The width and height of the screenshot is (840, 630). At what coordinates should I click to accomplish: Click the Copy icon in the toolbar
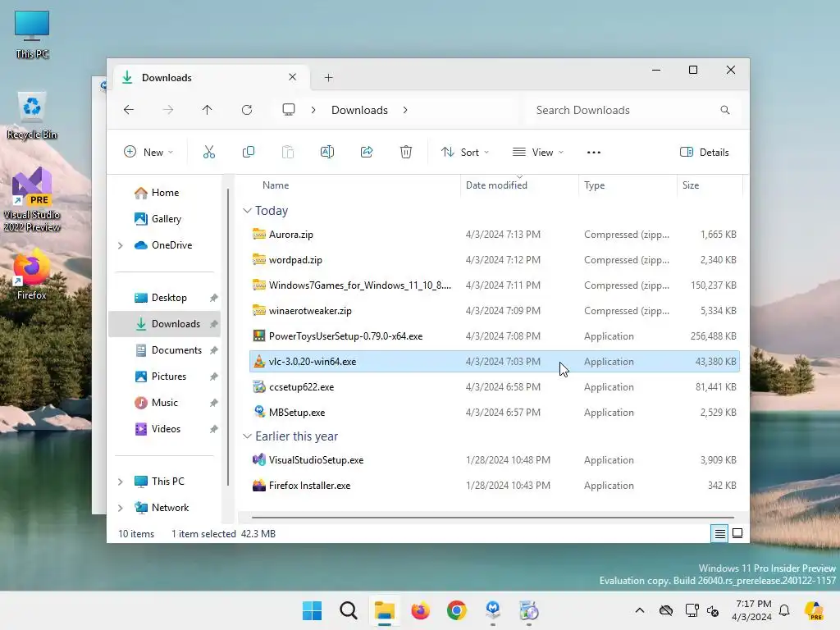click(x=248, y=152)
